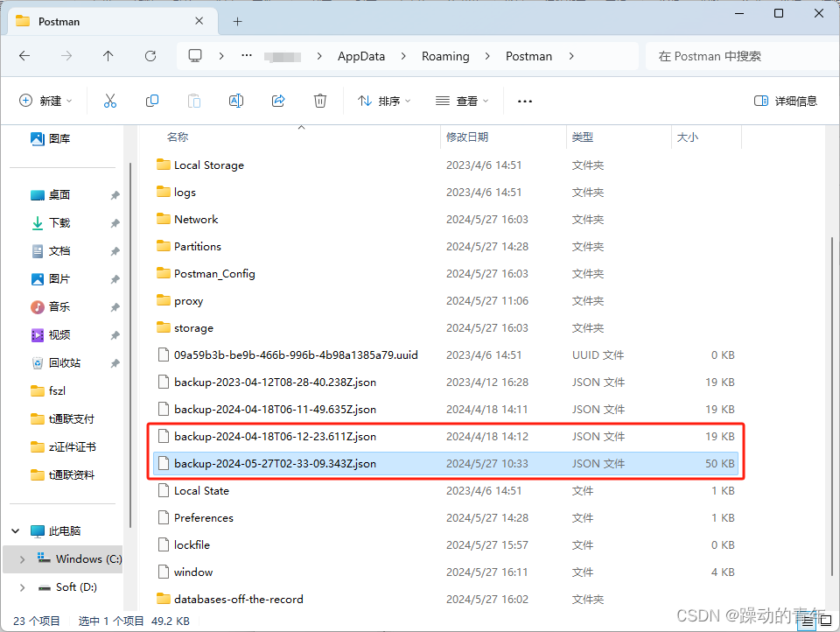Click the Delete trash can icon

[320, 101]
